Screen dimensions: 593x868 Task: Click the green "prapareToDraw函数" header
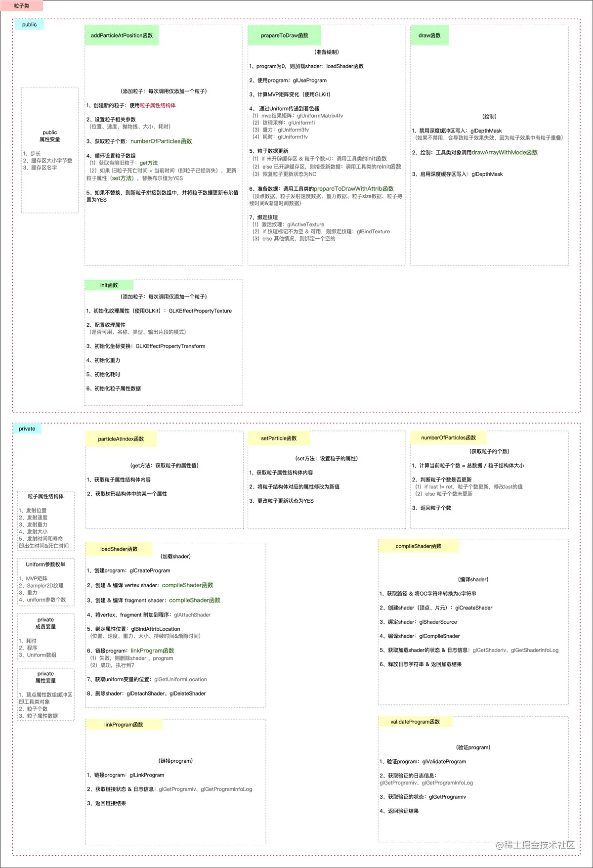pos(285,35)
